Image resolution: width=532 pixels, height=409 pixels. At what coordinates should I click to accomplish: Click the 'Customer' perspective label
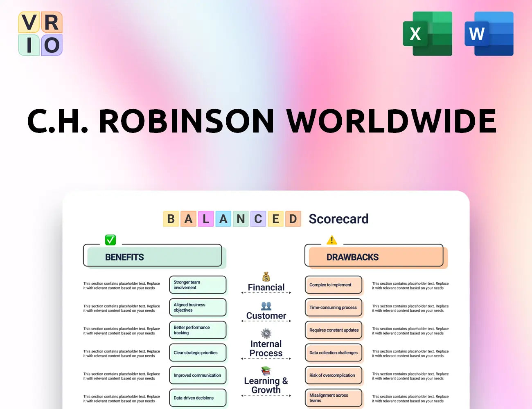(x=266, y=316)
